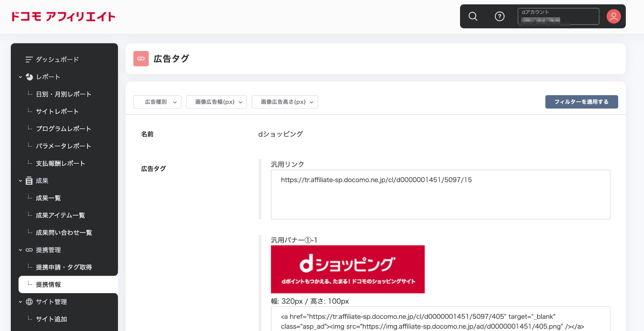Click the 提携管理 menu label
This screenshot has width=644, height=331.
tap(48, 250)
